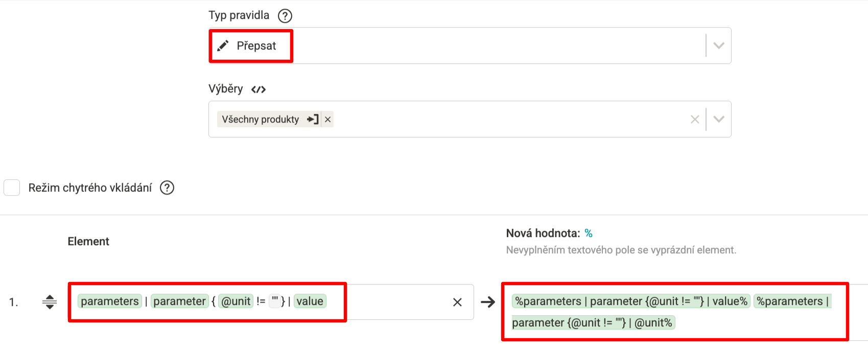
Task: Expand the Typ pravidla dropdown arrow
Action: click(719, 45)
